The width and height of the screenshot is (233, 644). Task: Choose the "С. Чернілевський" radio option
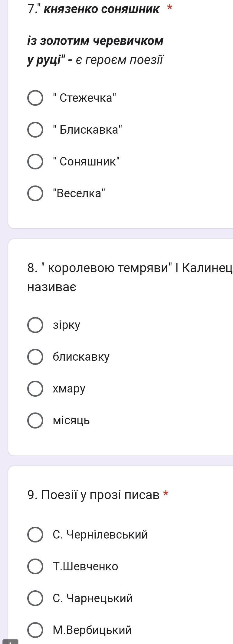coord(35,534)
